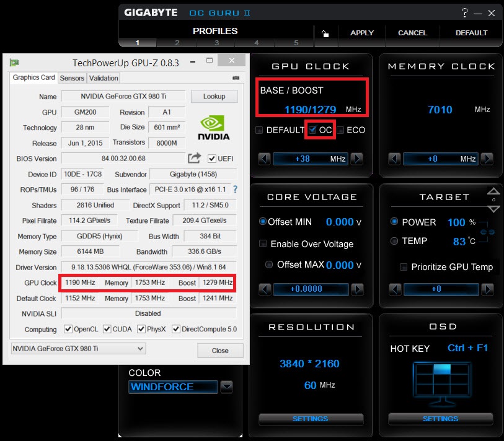Open GPU selection dropdown in GPU-Z
This screenshot has height=441, width=504.
79,349
